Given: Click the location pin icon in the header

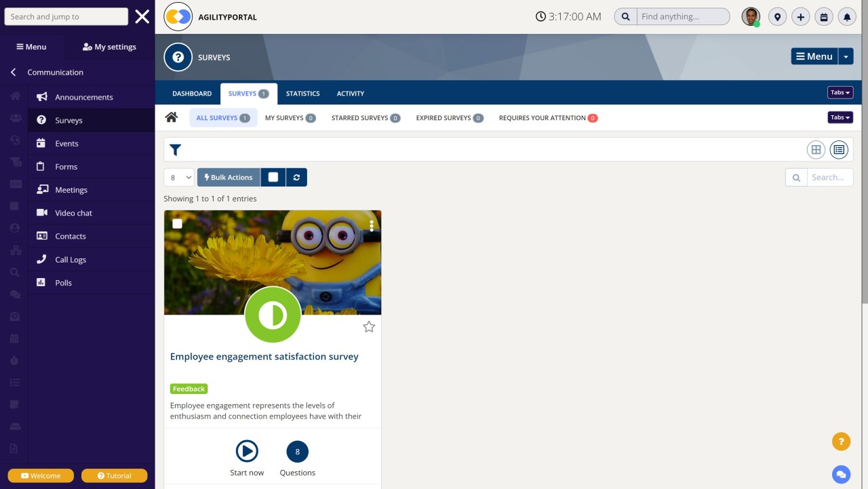Looking at the screenshot, I should [778, 16].
